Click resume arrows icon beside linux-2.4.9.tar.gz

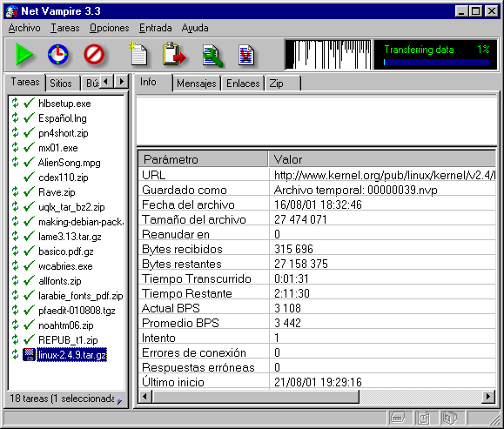(x=15, y=355)
